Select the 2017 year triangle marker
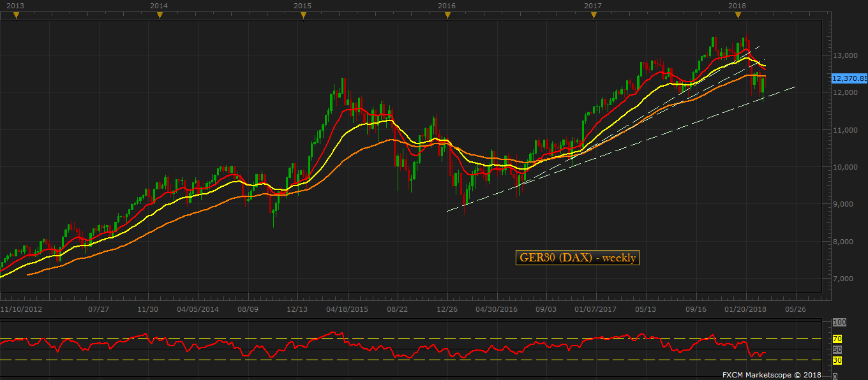This screenshot has height=380, width=868. 594,16
